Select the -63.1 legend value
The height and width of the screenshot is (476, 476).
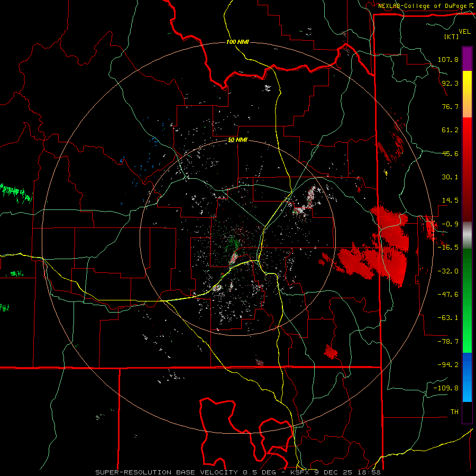[448, 318]
